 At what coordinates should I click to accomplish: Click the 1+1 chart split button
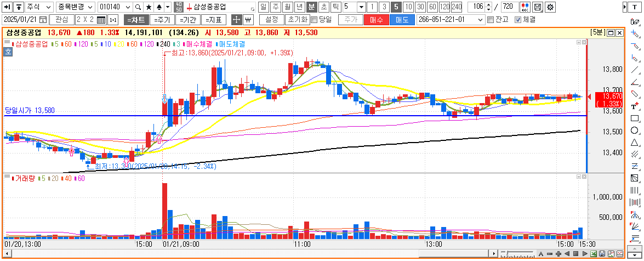113,20
